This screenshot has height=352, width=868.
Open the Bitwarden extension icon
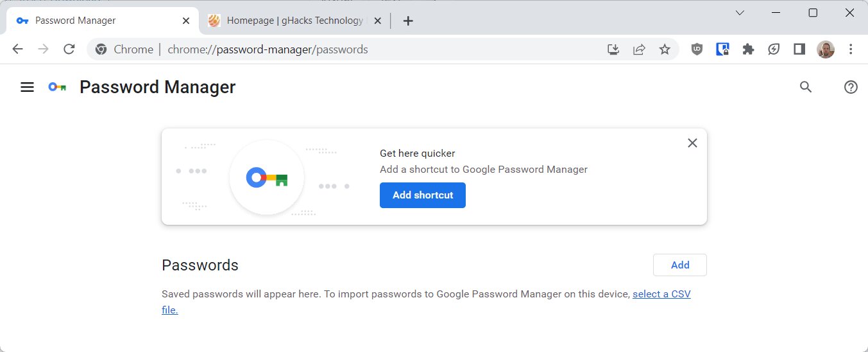click(x=722, y=49)
